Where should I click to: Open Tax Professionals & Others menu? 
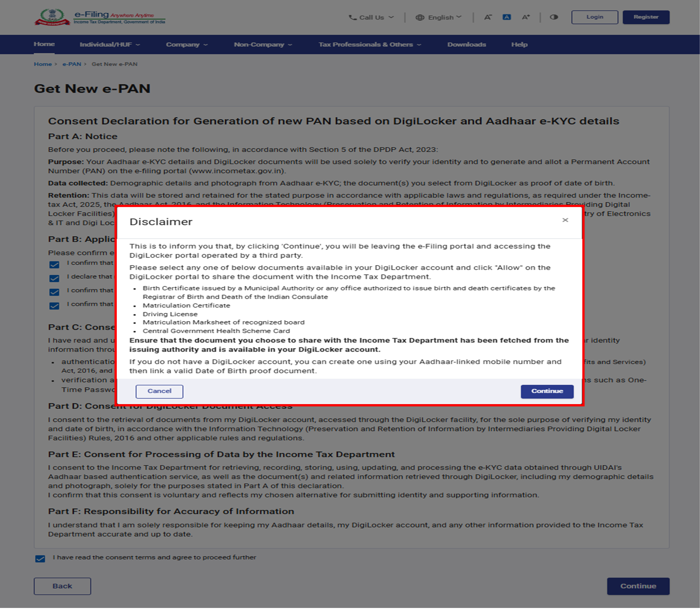(370, 45)
